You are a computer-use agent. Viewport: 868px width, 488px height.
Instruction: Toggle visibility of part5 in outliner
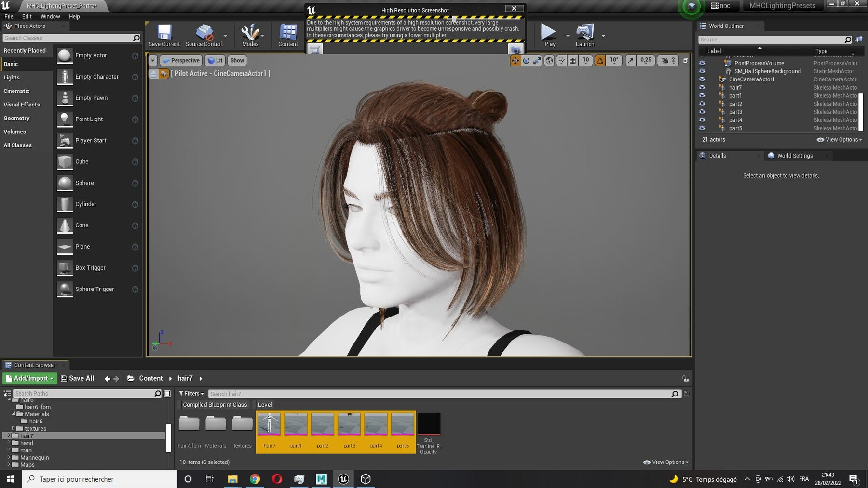point(702,128)
